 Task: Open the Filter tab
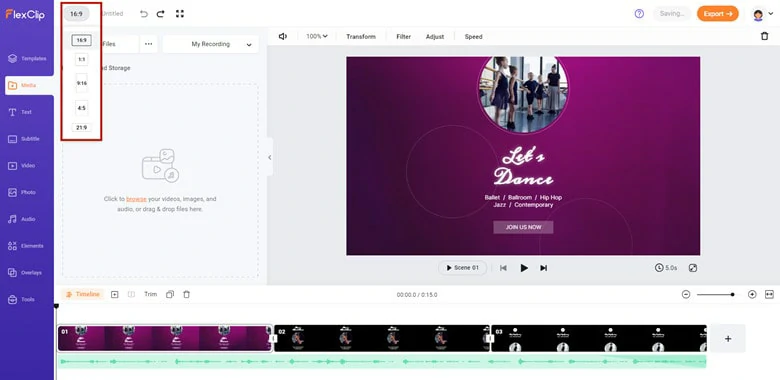[x=403, y=36]
